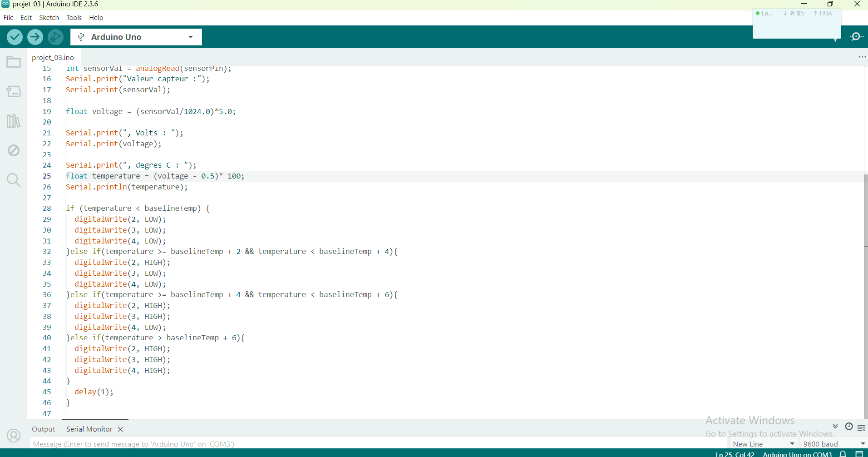Open the Arduino Uno board selector dropdown
868x457 pixels.
click(135, 37)
